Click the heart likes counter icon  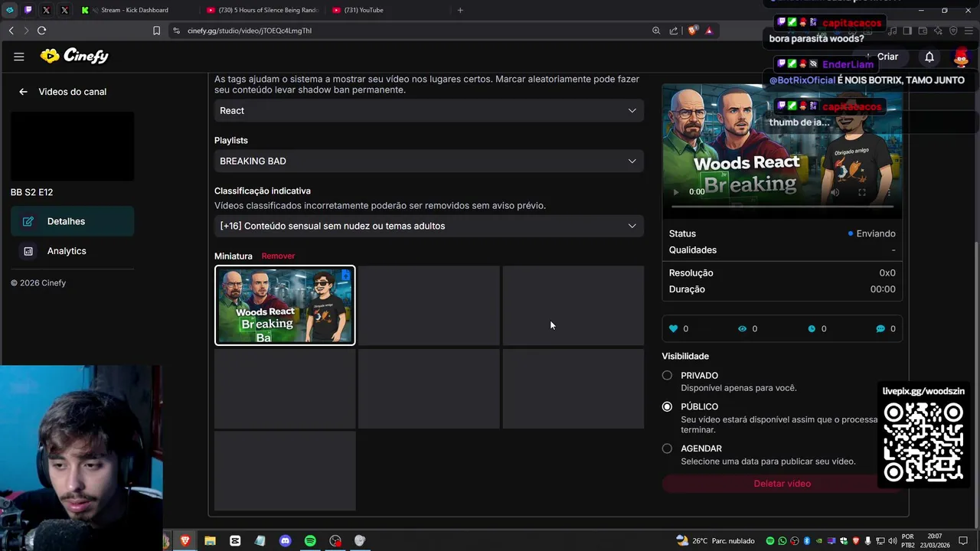pos(674,329)
